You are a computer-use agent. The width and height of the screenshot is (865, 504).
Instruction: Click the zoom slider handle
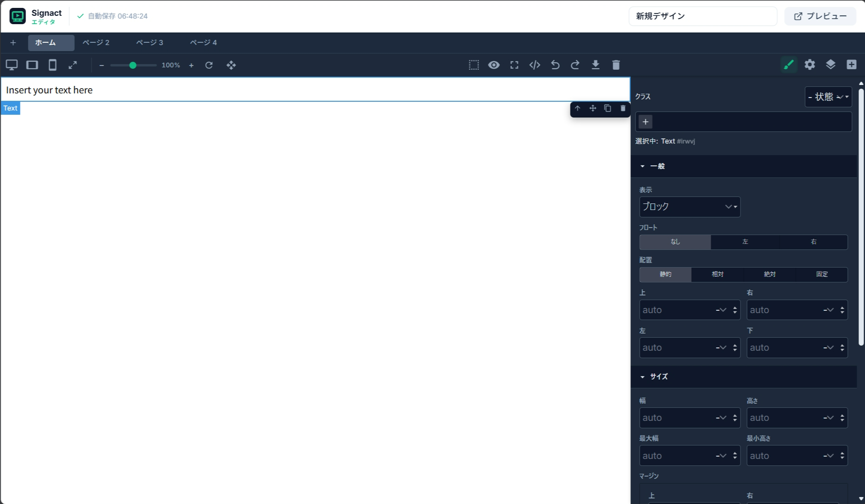pyautogui.click(x=133, y=65)
